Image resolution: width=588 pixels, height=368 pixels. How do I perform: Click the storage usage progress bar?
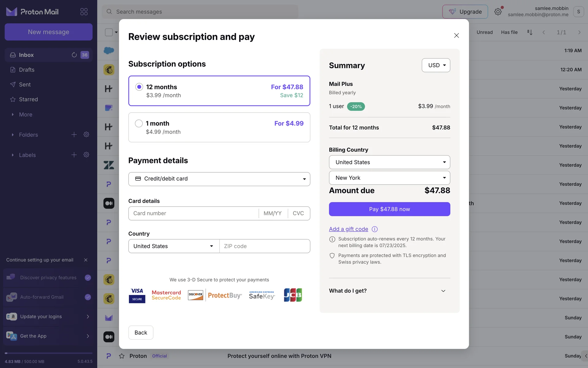tap(48, 353)
